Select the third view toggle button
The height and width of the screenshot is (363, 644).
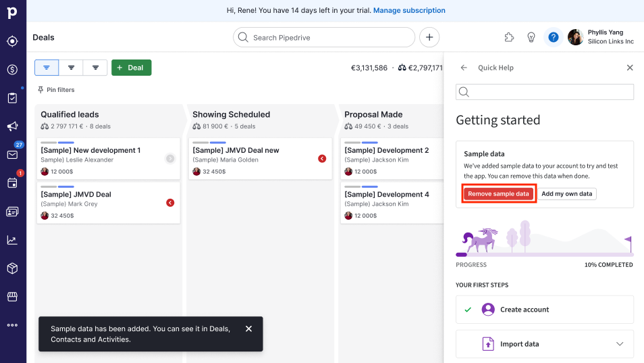coord(95,68)
